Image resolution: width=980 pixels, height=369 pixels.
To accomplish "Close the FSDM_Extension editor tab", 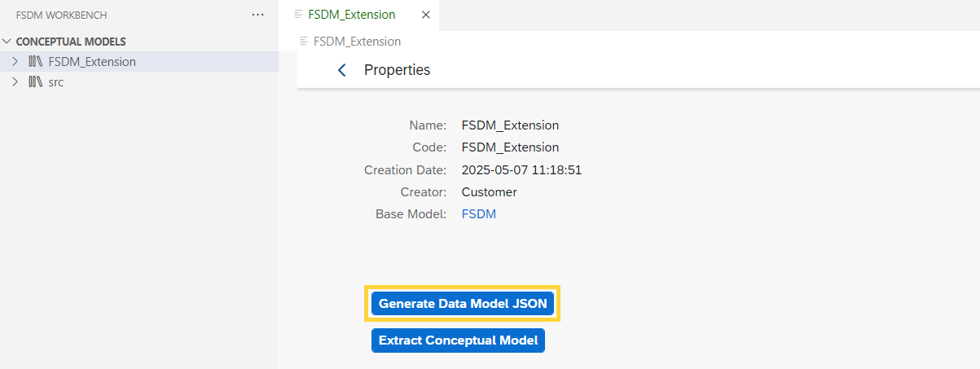I will pos(426,15).
